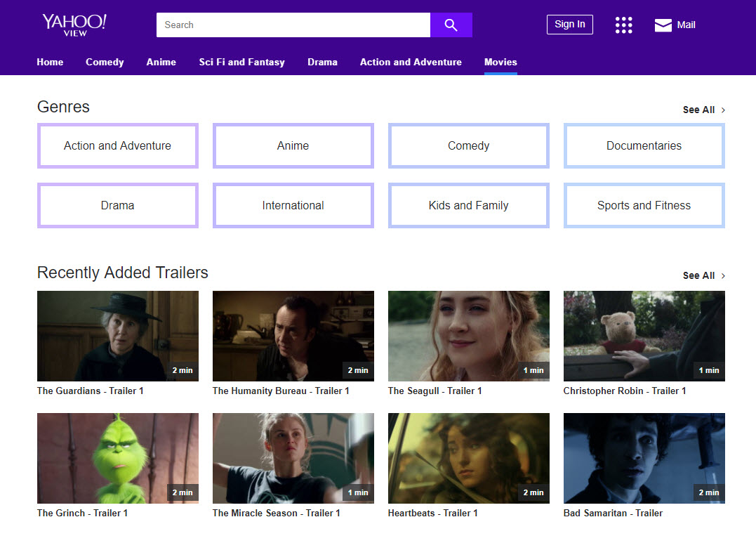Play the Heartbeats trailer thumbnail
The height and width of the screenshot is (543, 756).
pyautogui.click(x=469, y=458)
